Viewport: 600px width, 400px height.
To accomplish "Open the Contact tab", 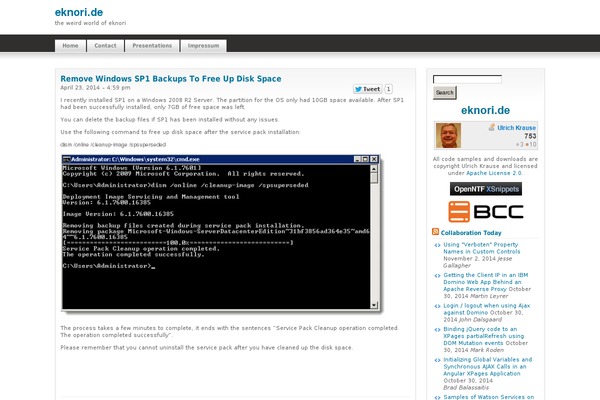I will (105, 46).
